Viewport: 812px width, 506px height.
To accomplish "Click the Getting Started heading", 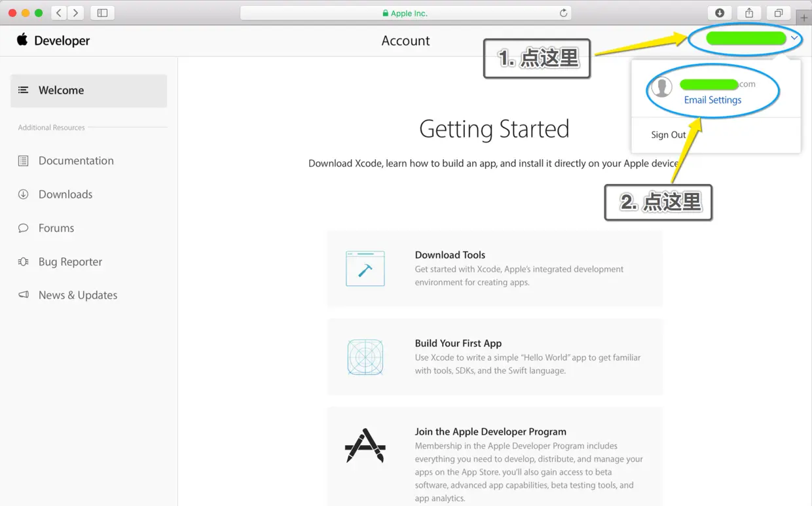I will point(494,129).
